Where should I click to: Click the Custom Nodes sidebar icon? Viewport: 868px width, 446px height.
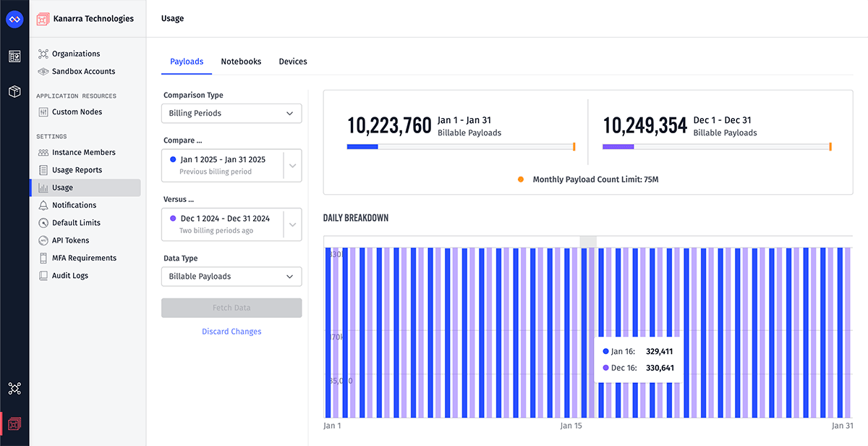tap(43, 112)
